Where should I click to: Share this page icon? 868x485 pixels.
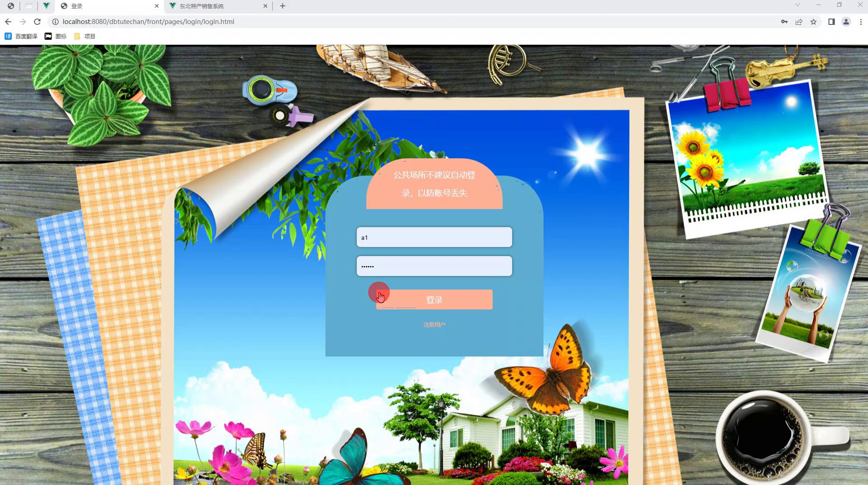[799, 22]
